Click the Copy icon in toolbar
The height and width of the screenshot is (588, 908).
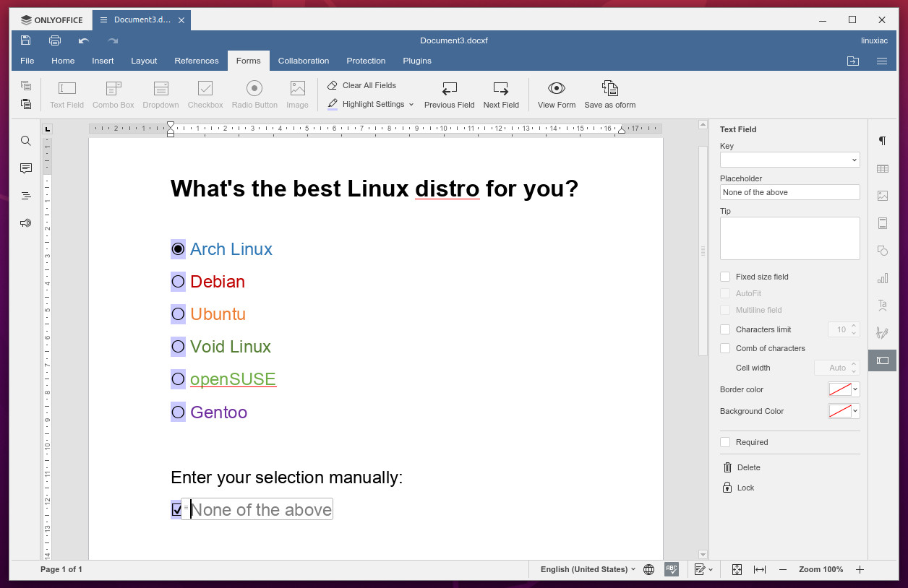pos(26,85)
